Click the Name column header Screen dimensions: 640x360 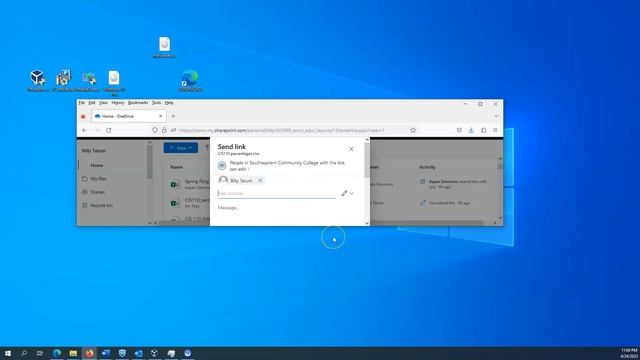pos(176,167)
